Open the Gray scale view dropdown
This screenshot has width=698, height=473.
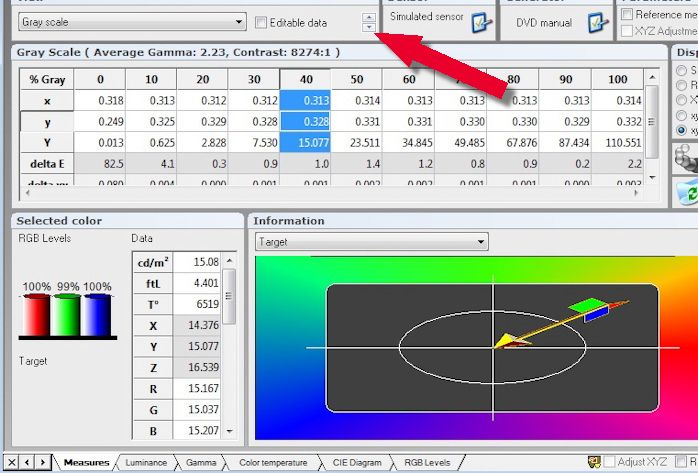132,22
